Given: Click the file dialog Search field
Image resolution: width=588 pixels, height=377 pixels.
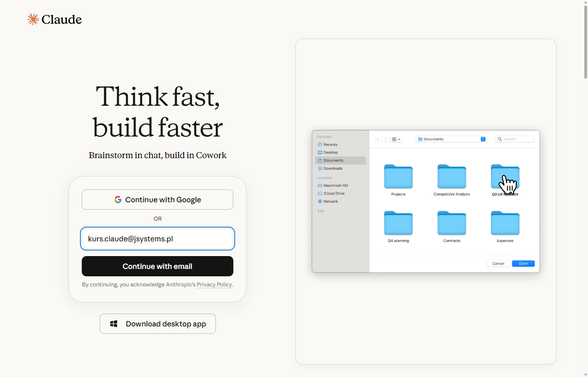Looking at the screenshot, I should click(x=514, y=139).
